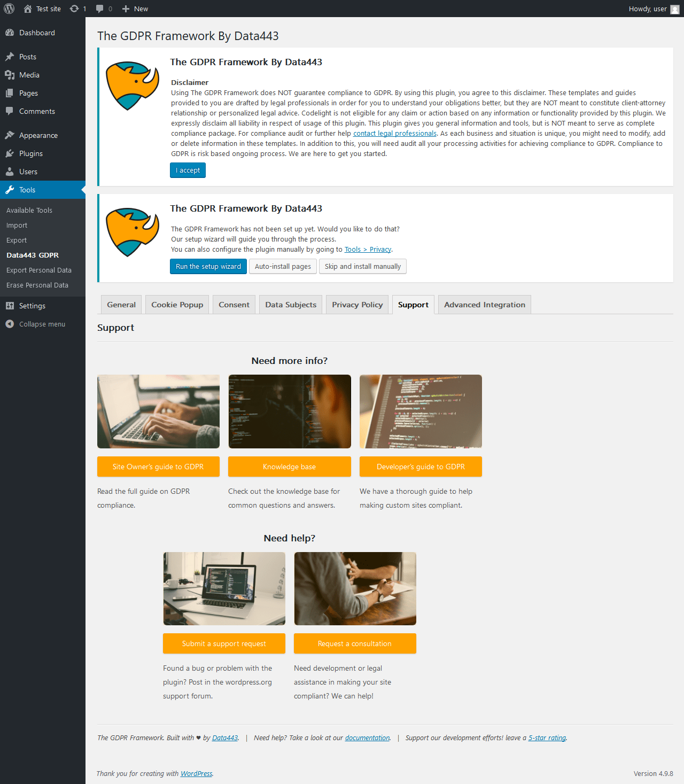Open the WordPress footer link
Screen dimensions: 684x784
point(196,774)
